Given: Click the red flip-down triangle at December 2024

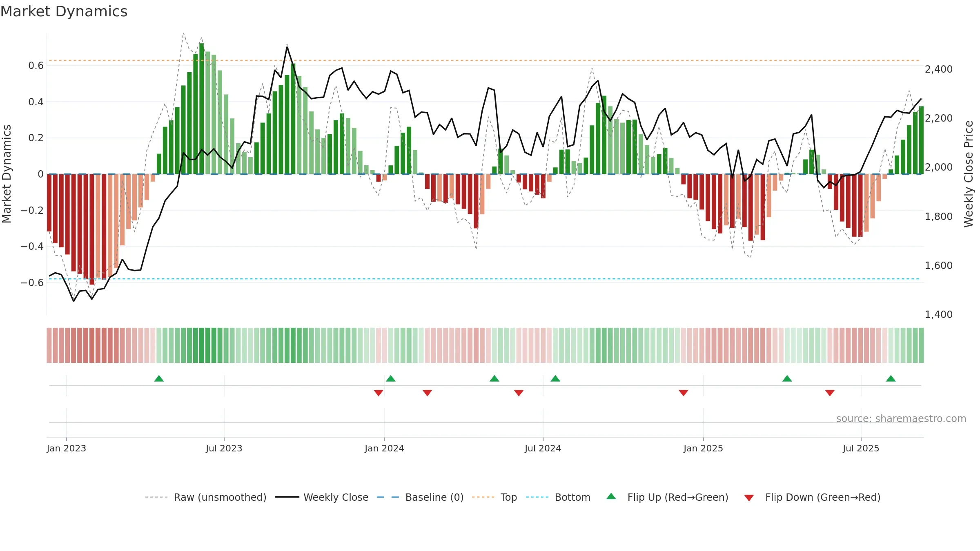Looking at the screenshot, I should (684, 393).
